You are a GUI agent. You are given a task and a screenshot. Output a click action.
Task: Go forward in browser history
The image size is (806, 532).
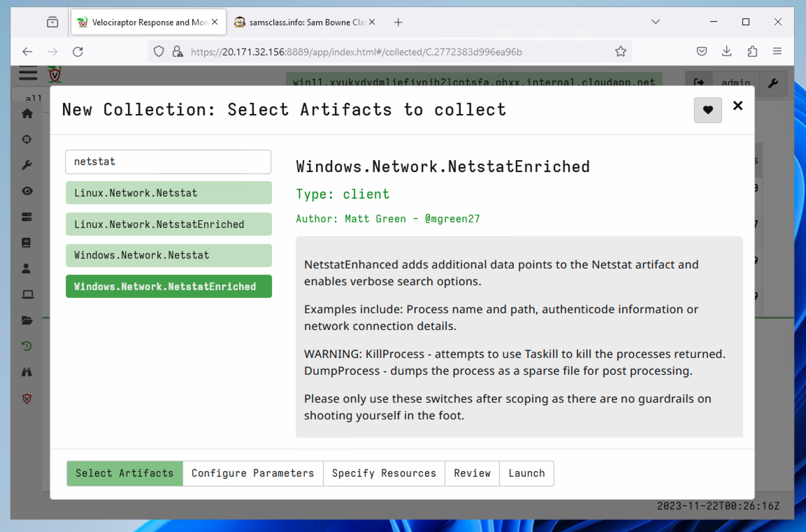pyautogui.click(x=52, y=52)
